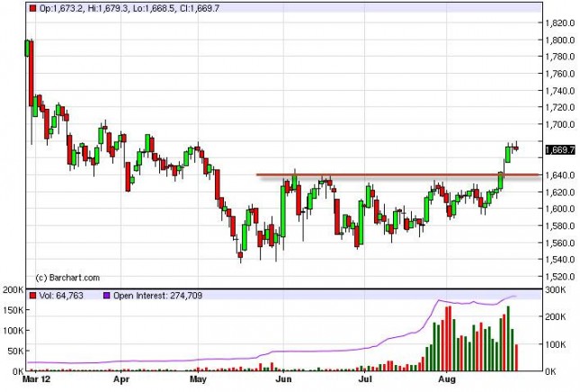Screen dimensions: 580x392
Task: Click the 300K open interest axis label
Action: click(556, 290)
